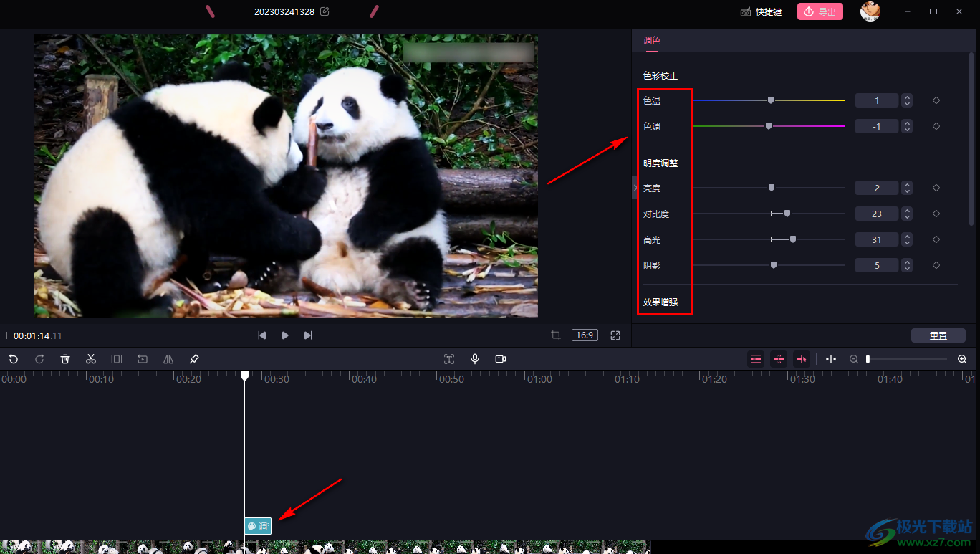This screenshot has height=554, width=980.
Task: Add keyframe diamond for 色温
Action: click(x=936, y=100)
